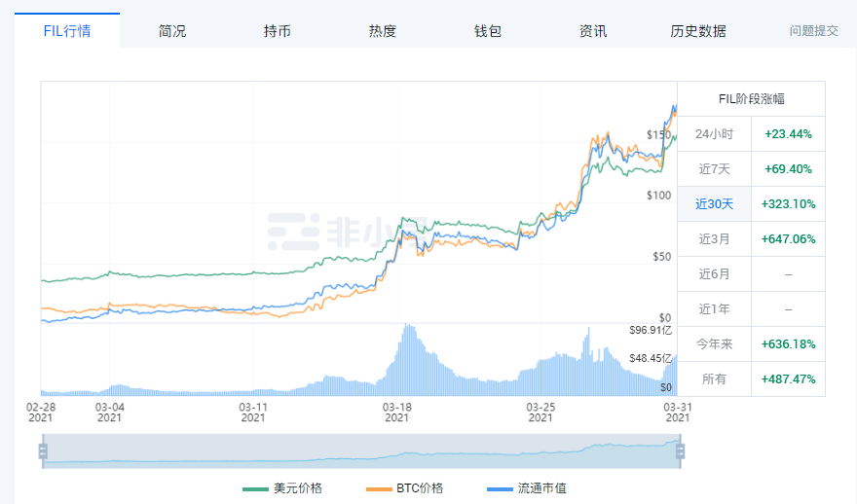Click the +323.10% value
This screenshot has height=504, width=857.
[x=788, y=203]
